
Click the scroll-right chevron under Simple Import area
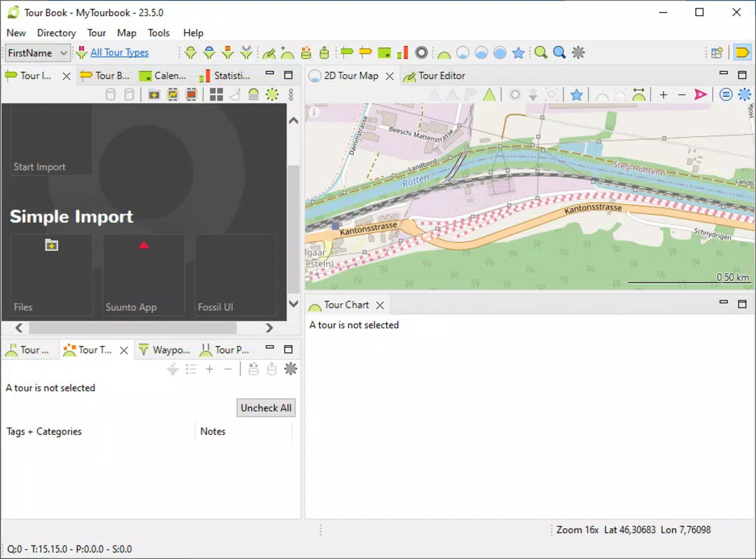tap(269, 328)
